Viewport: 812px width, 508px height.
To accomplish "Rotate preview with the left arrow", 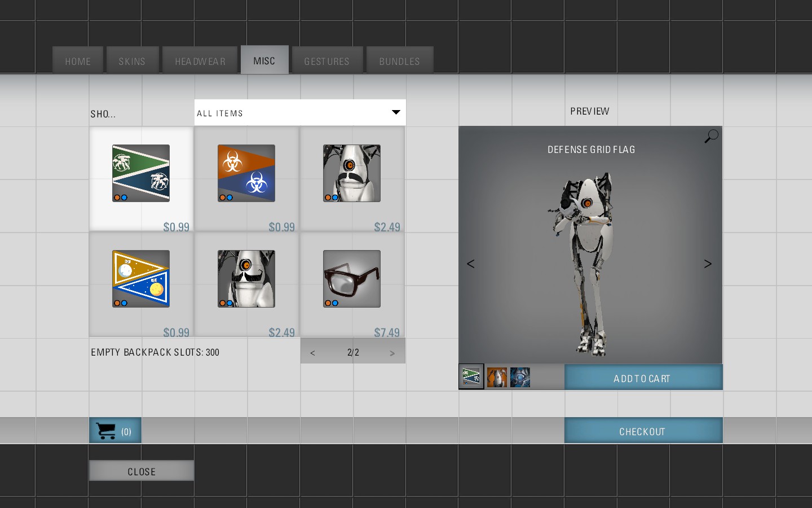I will point(471,264).
